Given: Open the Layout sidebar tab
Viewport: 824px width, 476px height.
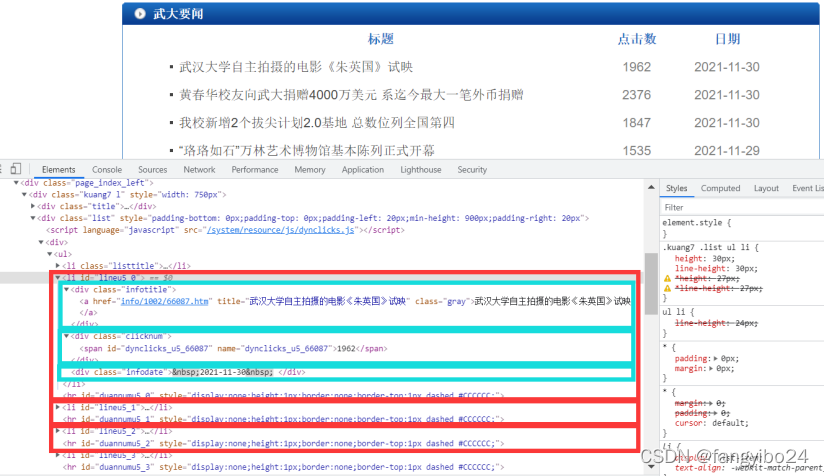Looking at the screenshot, I should pyautogui.click(x=766, y=188).
